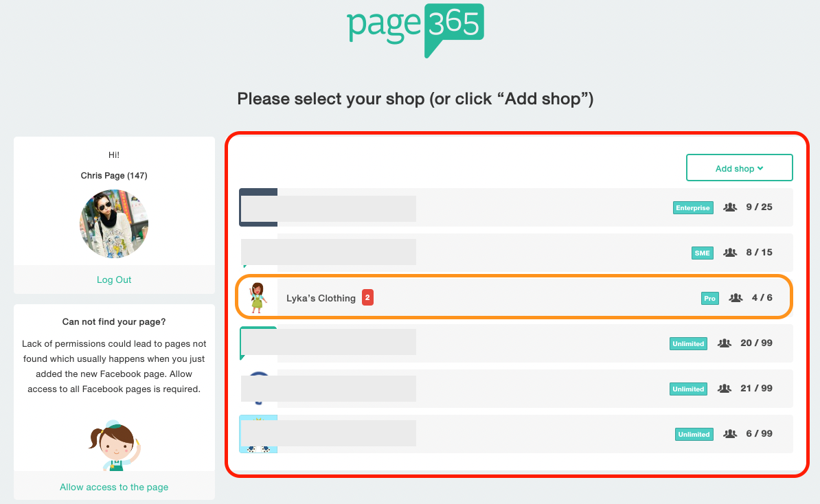Select the shop with 6 / 99 members
The image size is (820, 504).
point(515,434)
